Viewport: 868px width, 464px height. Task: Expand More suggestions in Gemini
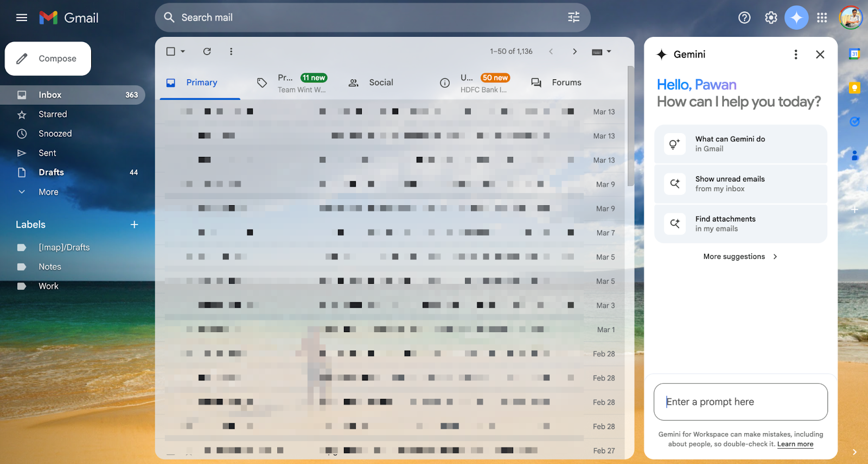[741, 257]
